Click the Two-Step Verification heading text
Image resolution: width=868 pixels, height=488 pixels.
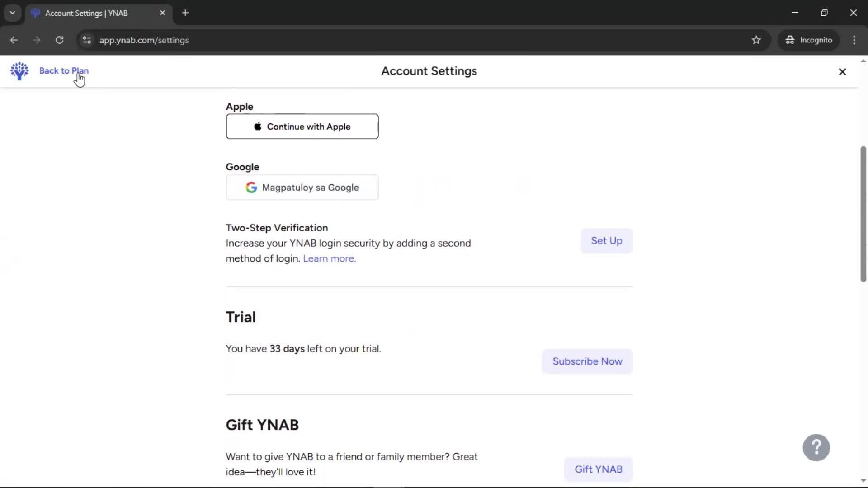pos(277,228)
